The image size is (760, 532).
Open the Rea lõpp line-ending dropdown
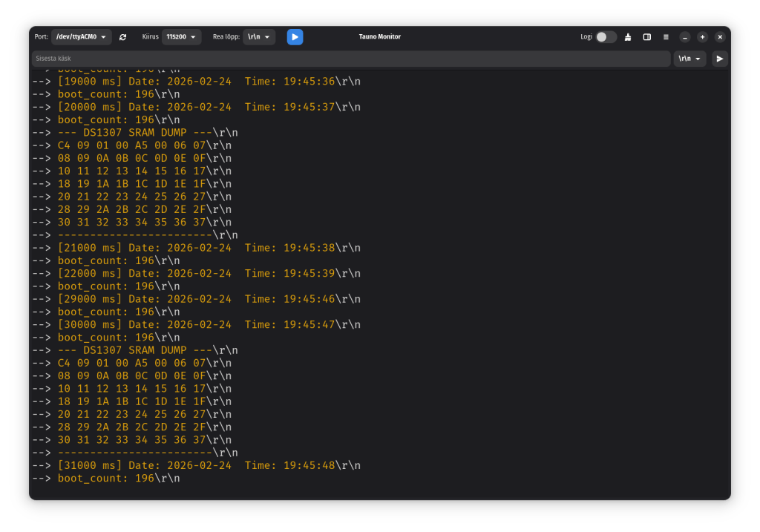click(258, 37)
